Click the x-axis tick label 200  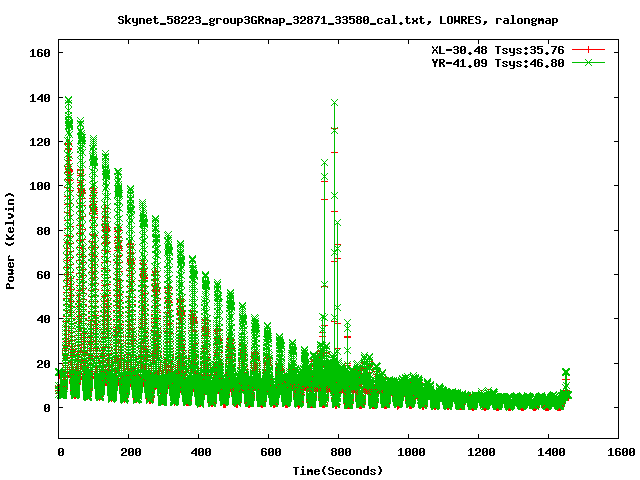[x=131, y=452]
